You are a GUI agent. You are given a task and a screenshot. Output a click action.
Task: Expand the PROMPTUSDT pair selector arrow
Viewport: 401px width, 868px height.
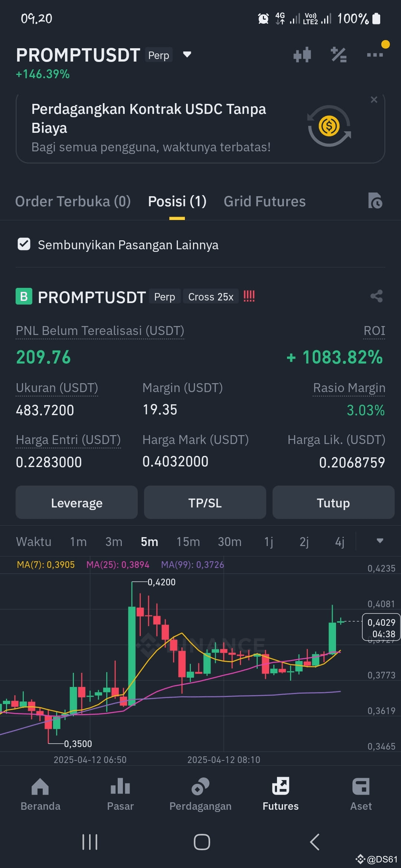[187, 55]
